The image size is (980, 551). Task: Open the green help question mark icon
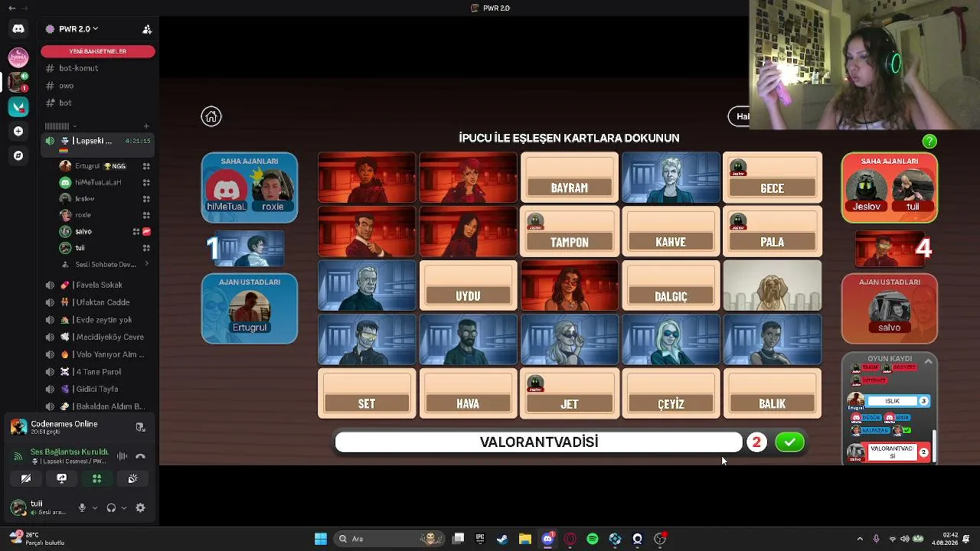pyautogui.click(x=929, y=142)
